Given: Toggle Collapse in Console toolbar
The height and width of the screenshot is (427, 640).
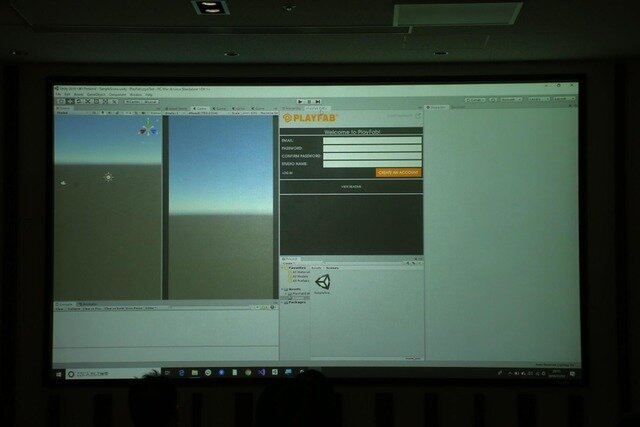Looking at the screenshot, I should [x=72, y=309].
